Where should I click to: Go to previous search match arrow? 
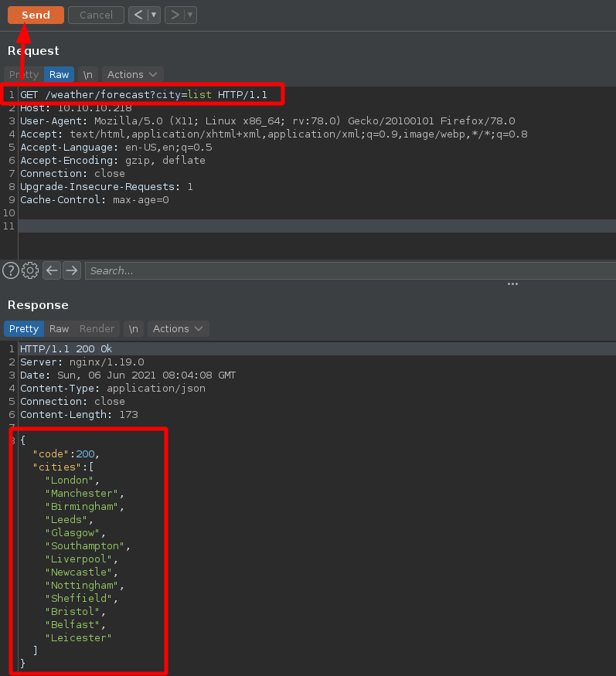click(x=52, y=270)
